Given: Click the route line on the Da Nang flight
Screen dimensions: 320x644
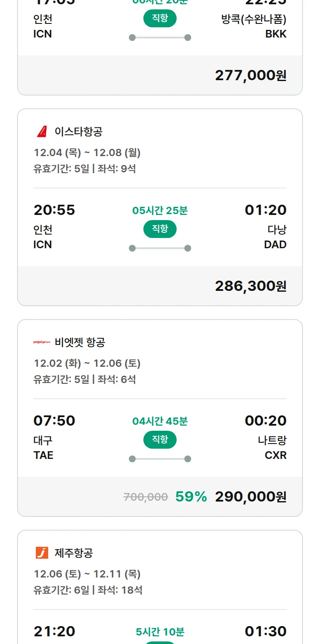Looking at the screenshot, I should coord(160,248).
